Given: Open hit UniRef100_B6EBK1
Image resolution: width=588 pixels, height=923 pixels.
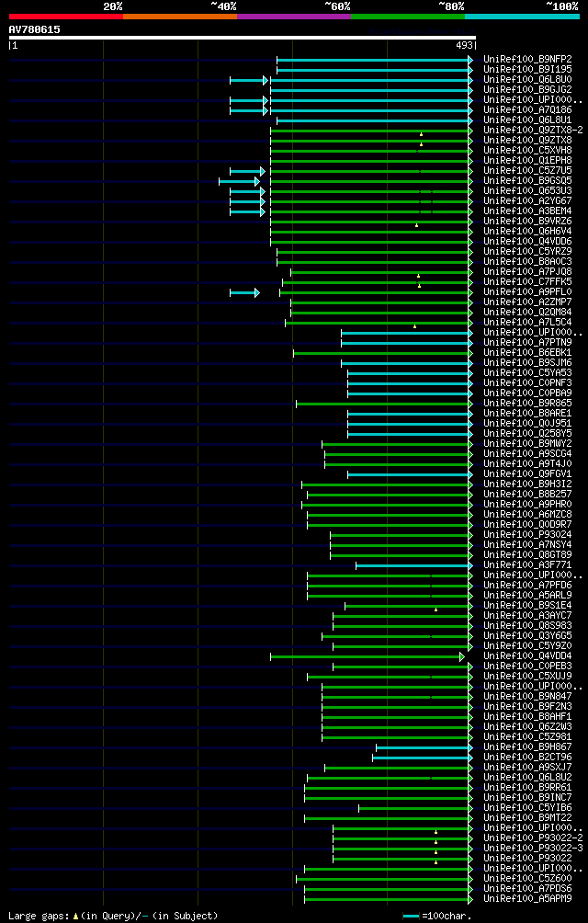Looking at the screenshot, I should pyautogui.click(x=527, y=353).
